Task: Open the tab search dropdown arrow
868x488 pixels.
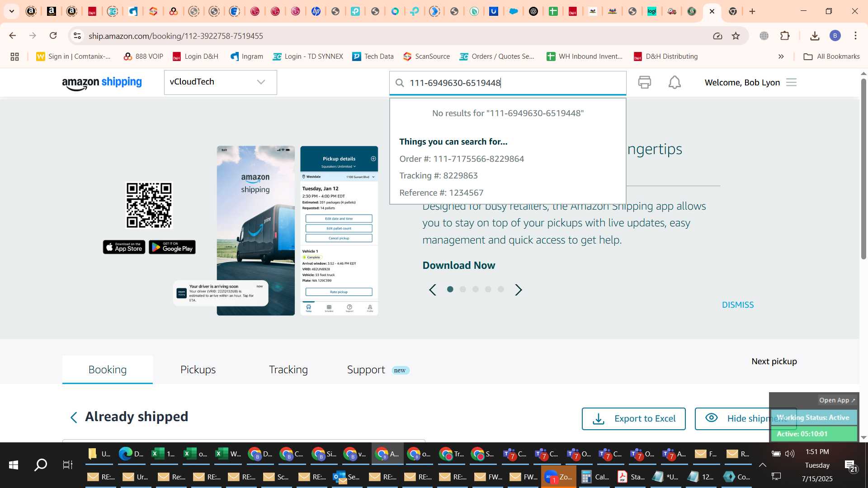Action: [12, 11]
